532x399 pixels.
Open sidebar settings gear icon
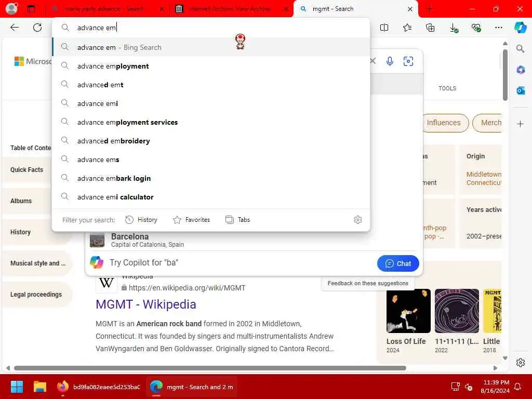(x=521, y=363)
